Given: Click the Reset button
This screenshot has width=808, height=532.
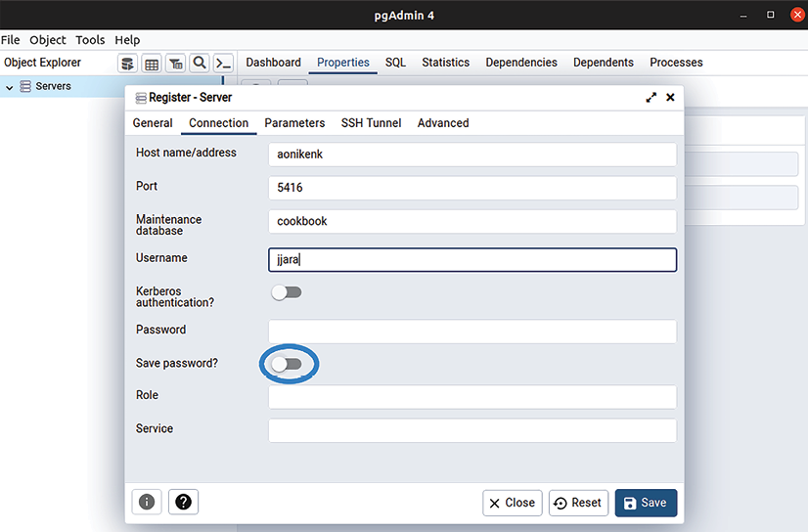Looking at the screenshot, I should coord(578,503).
